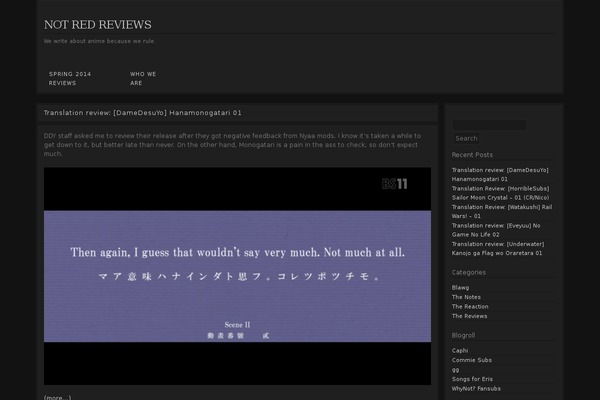
Task: Open the NOT RED REVIEWS site title
Action: tap(98, 25)
